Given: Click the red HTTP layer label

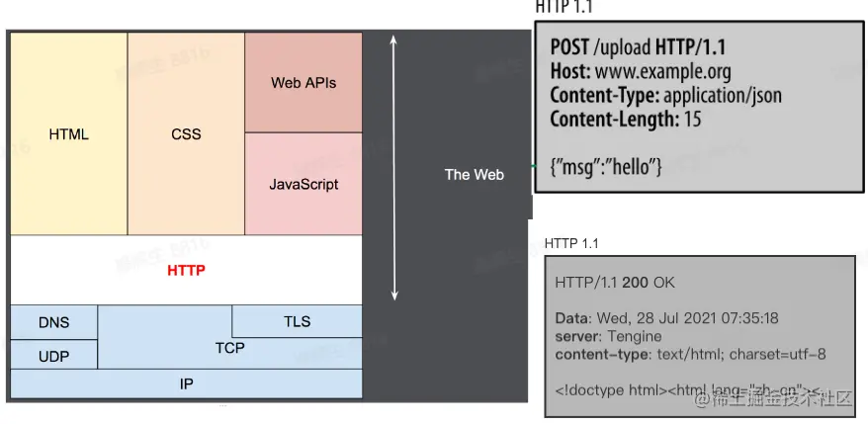Looking at the screenshot, I should tap(186, 269).
